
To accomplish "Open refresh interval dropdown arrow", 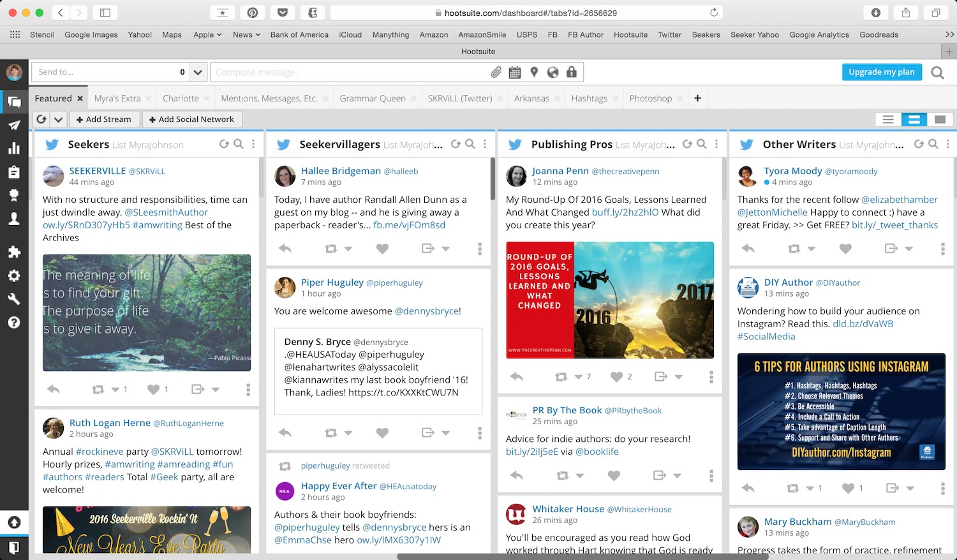I will coord(58,119).
